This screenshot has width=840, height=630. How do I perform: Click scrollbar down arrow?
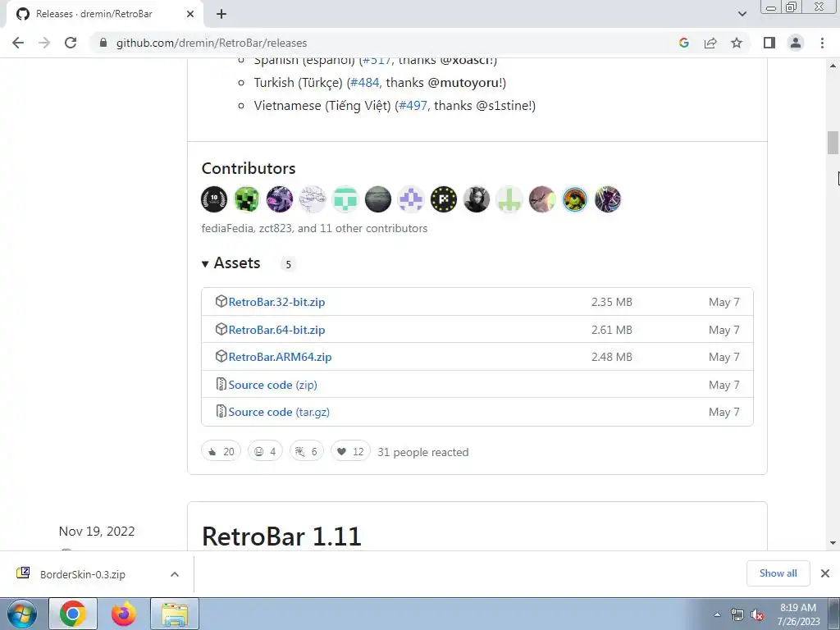coord(833,543)
